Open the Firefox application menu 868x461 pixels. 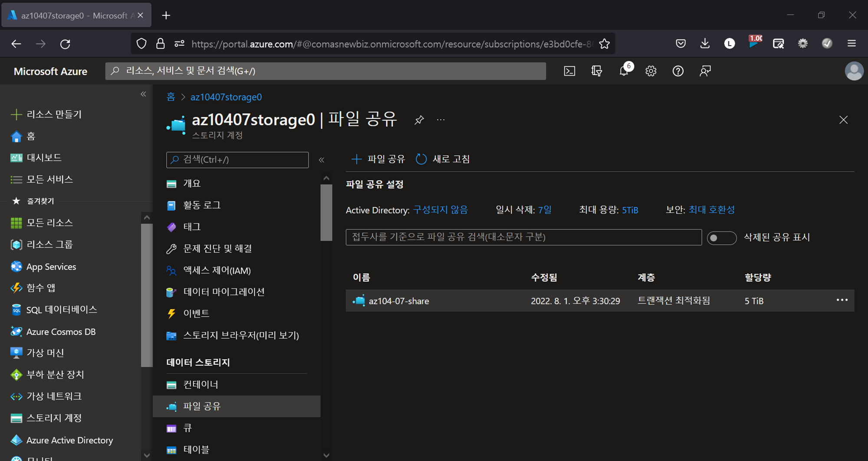(852, 43)
